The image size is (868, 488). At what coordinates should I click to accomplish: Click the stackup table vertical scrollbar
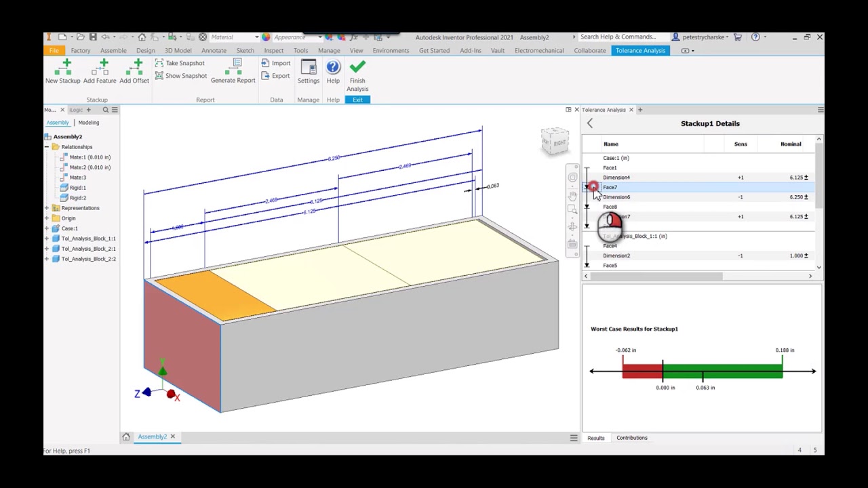[818, 175]
